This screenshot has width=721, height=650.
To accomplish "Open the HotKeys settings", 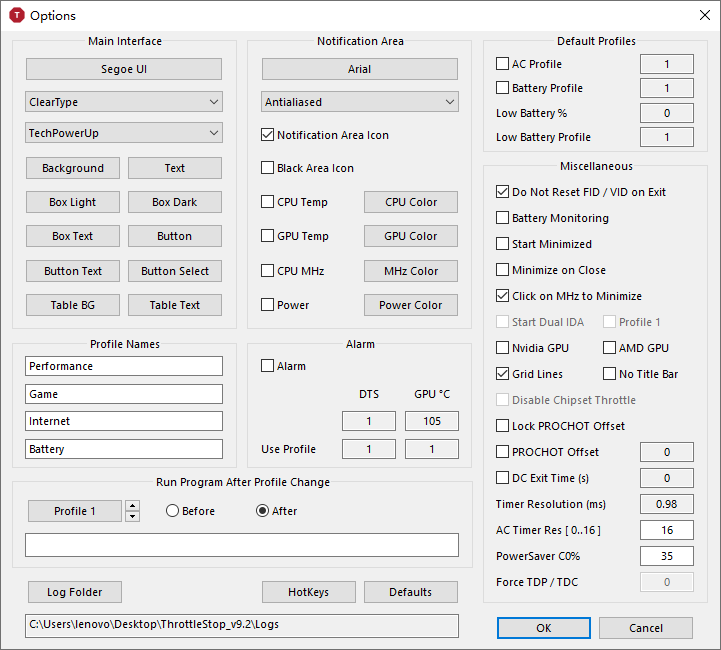I will [x=308, y=592].
